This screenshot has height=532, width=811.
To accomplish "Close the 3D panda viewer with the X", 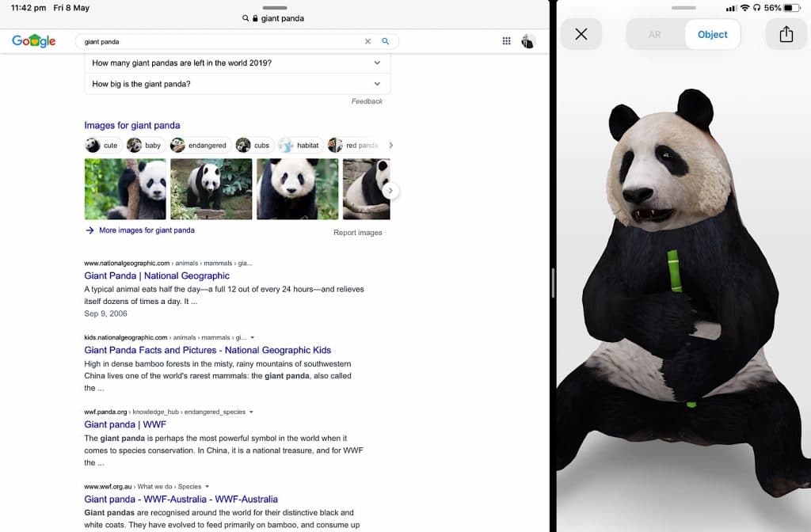I will pos(582,34).
